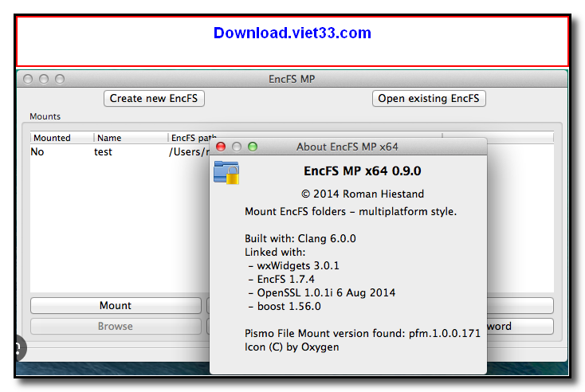Open the Download.viet33.com link
This screenshot has width=585, height=392.
[292, 33]
